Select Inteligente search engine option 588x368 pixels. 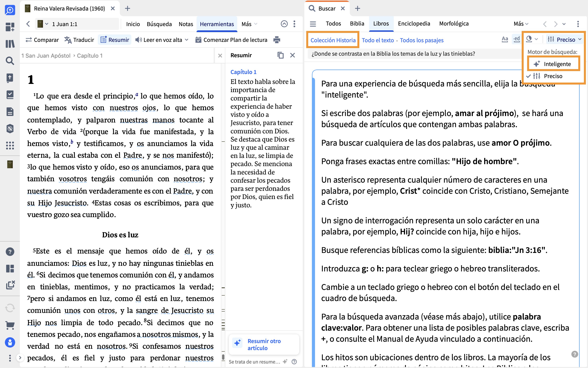[554, 64]
